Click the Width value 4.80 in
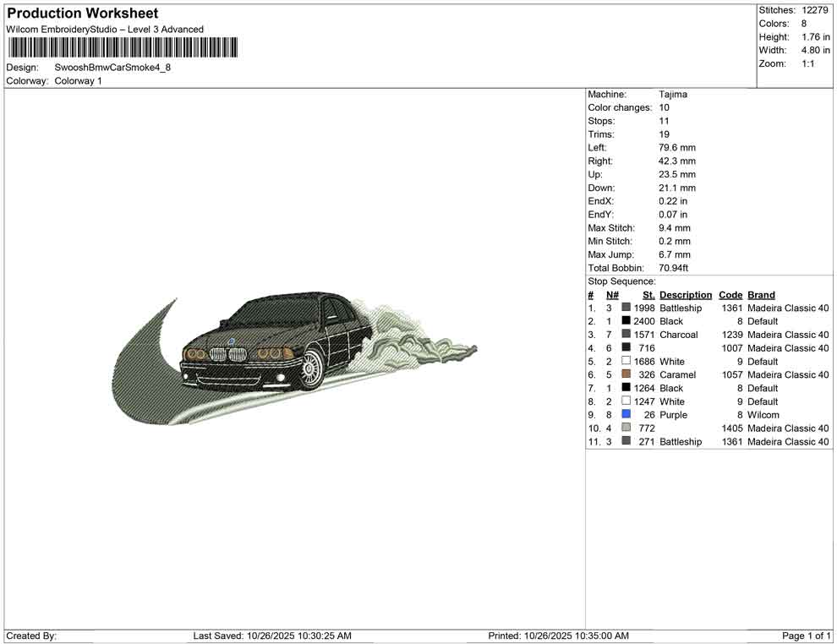This screenshot has height=644, width=837. click(816, 50)
